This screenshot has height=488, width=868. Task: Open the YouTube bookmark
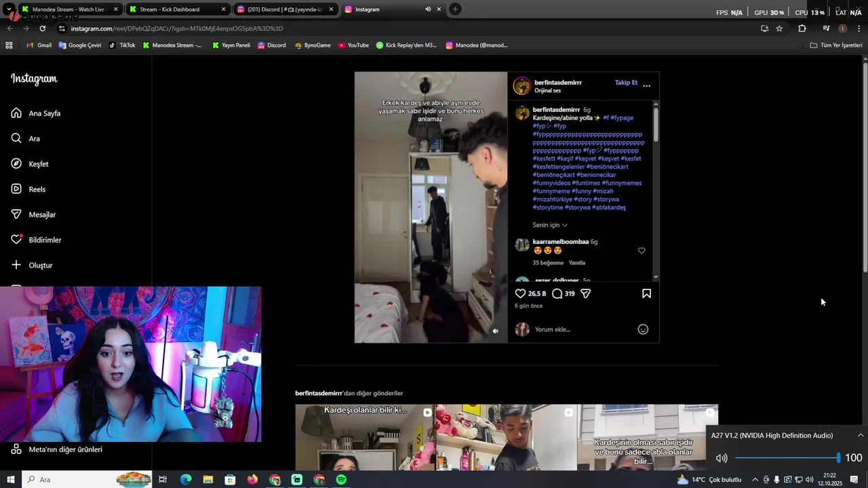[x=353, y=45]
